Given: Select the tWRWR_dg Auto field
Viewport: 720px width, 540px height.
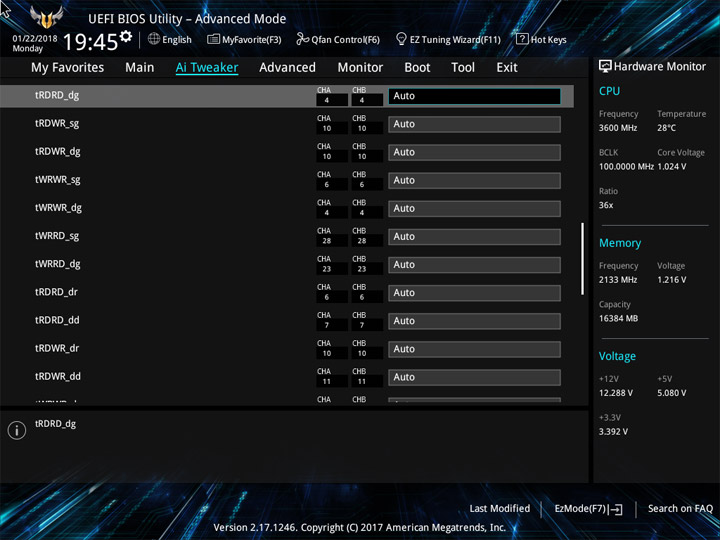Looking at the screenshot, I should [474, 208].
